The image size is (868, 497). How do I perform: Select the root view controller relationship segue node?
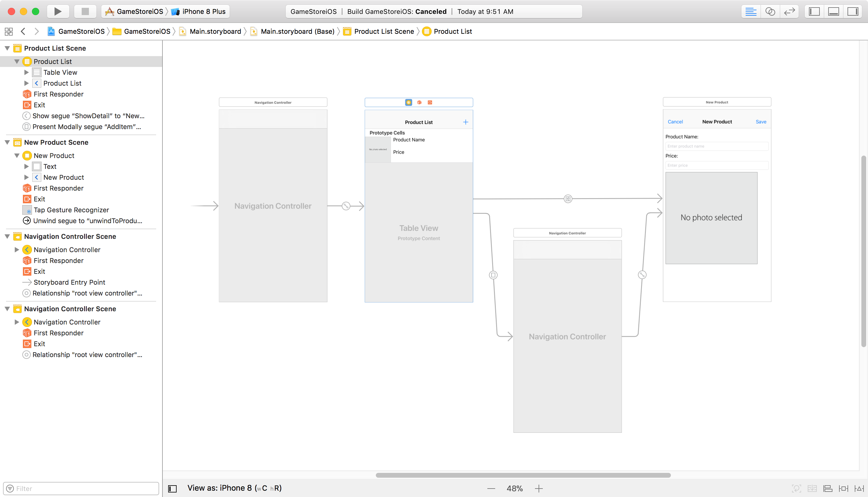(x=346, y=206)
